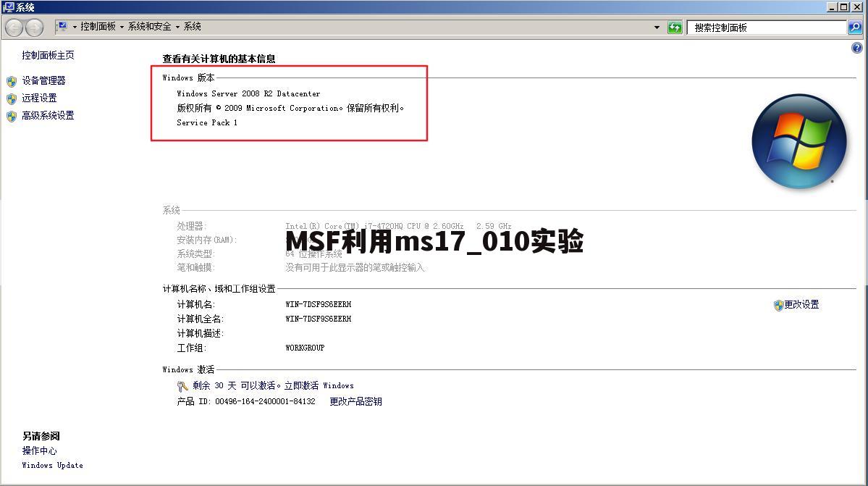Click 没有可用于此显示器的笔或触控输入 text
Viewport: 868px width, 486px height.
355,267
